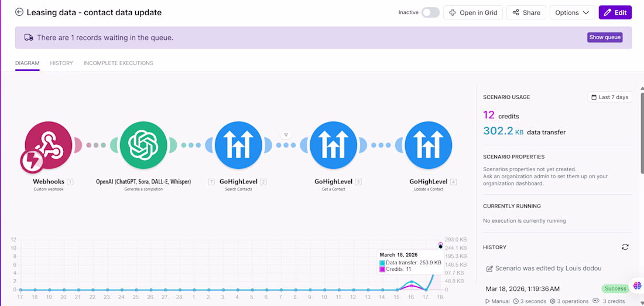Viewport: 644px width, 306px height.
Task: Click the filter funnel icon between modules
Action: point(286,135)
